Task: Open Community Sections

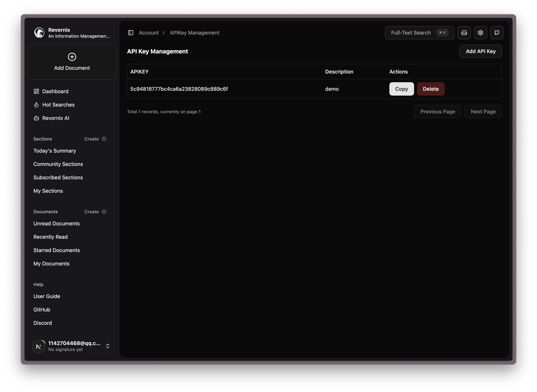Action: pos(58,164)
